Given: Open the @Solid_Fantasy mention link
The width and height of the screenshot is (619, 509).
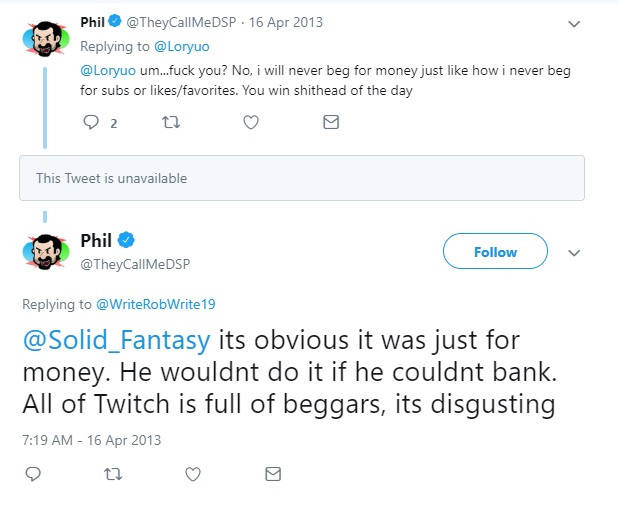Looking at the screenshot, I should point(116,340).
